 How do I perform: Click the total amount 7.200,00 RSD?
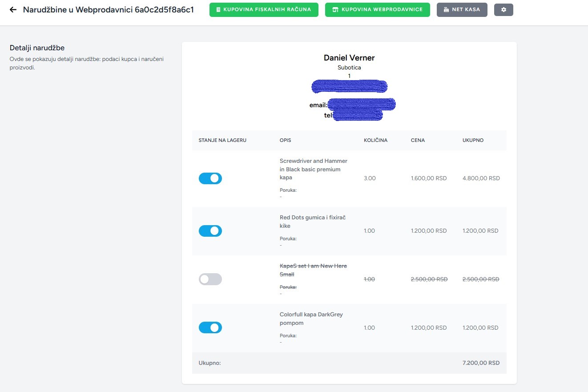tap(481, 363)
